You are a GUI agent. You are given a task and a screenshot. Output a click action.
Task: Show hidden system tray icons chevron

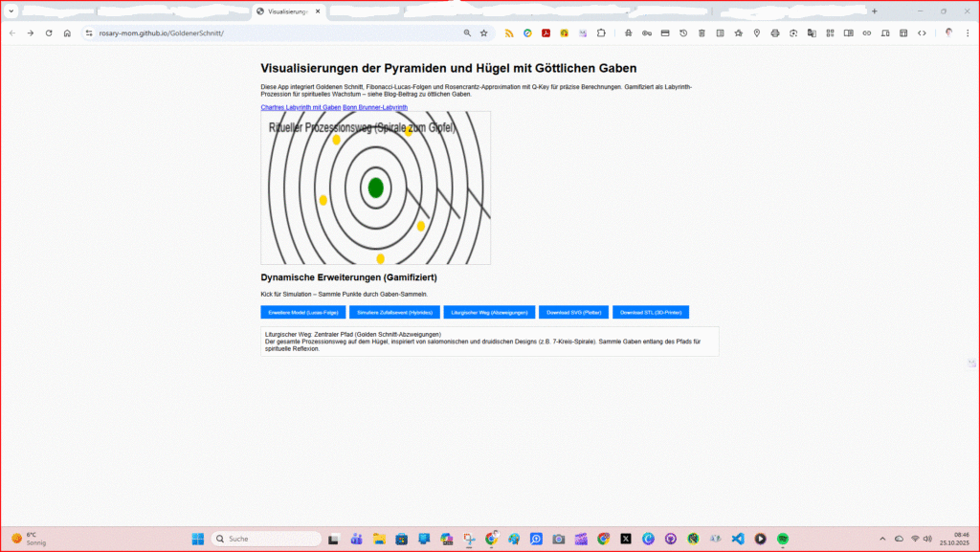pyautogui.click(x=882, y=539)
